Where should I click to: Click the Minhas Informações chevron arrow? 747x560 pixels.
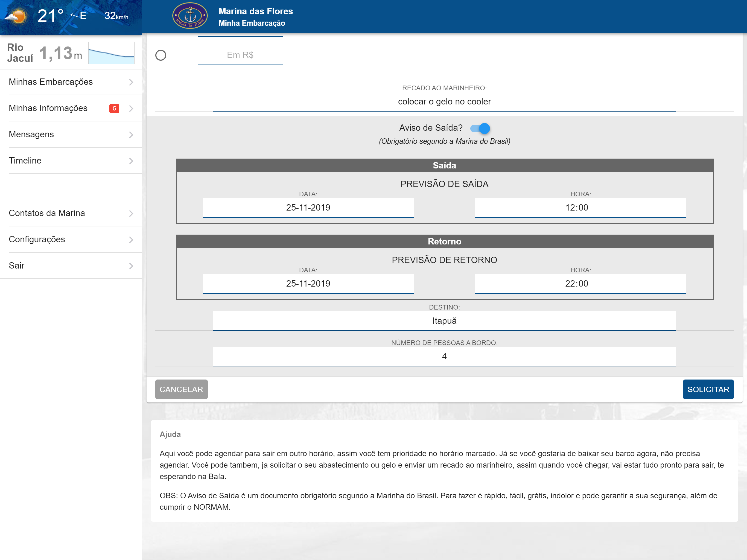131,109
